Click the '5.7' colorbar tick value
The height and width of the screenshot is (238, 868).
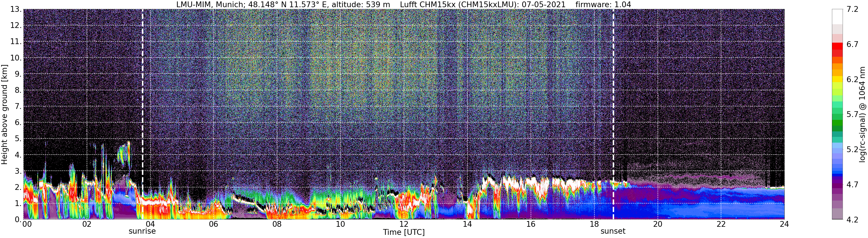(852, 114)
